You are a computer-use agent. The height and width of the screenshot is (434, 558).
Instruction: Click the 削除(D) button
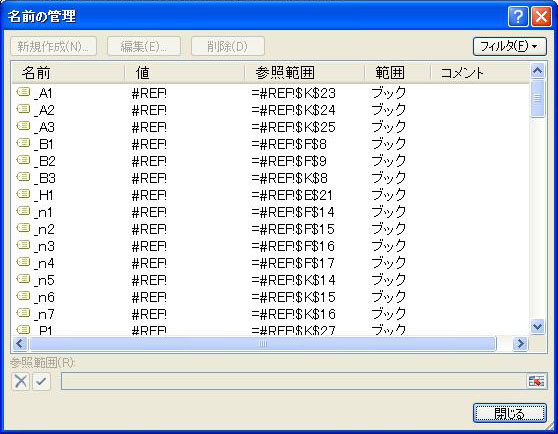coord(228,46)
